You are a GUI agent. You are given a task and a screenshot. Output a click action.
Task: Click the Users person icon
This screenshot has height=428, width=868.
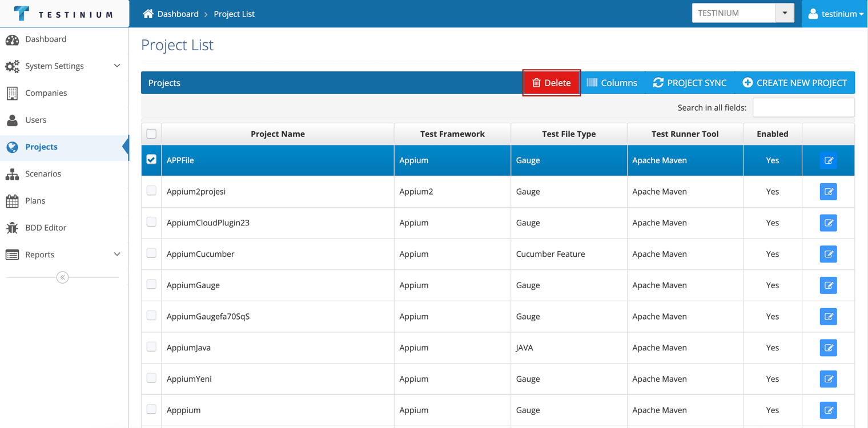pyautogui.click(x=12, y=120)
